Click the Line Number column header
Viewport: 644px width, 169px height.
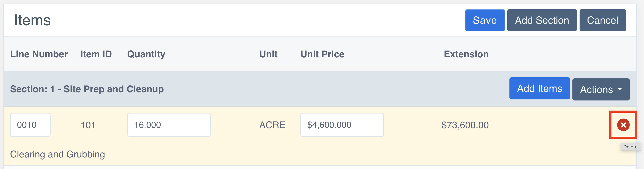click(x=39, y=54)
